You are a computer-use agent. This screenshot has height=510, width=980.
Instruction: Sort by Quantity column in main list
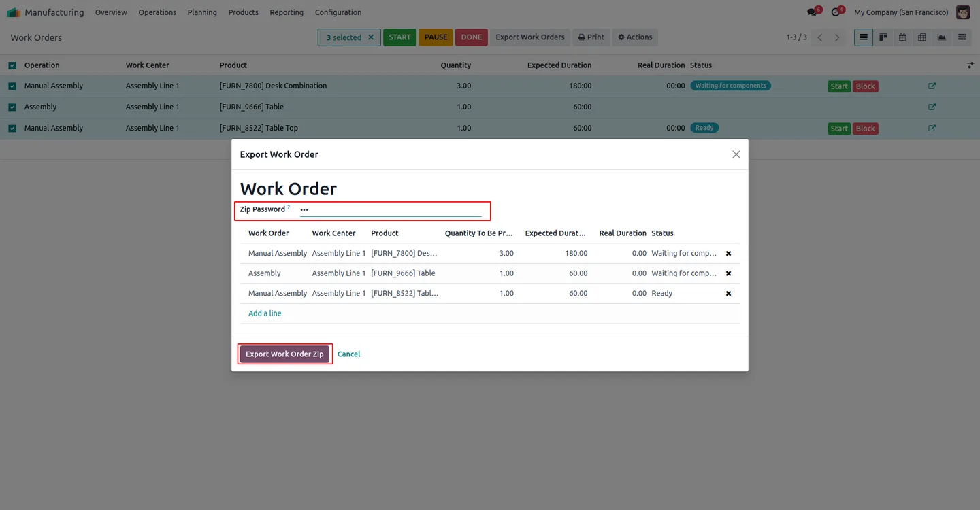tap(456, 65)
